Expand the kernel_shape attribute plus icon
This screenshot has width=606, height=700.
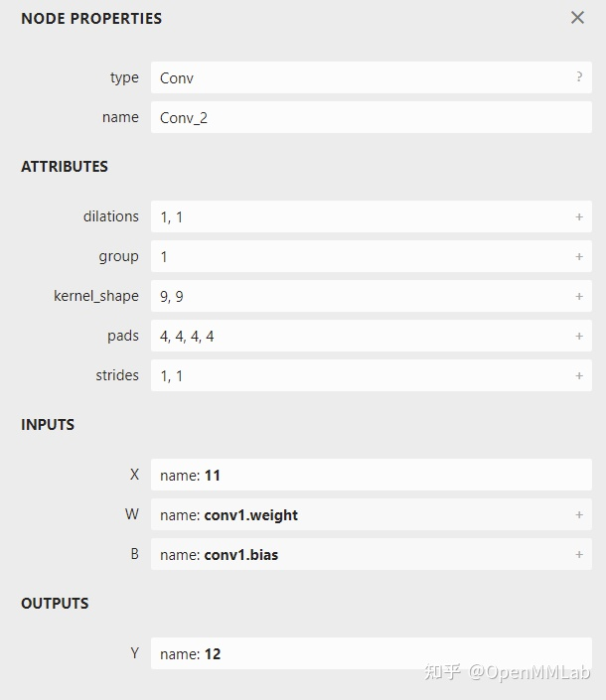click(x=579, y=297)
